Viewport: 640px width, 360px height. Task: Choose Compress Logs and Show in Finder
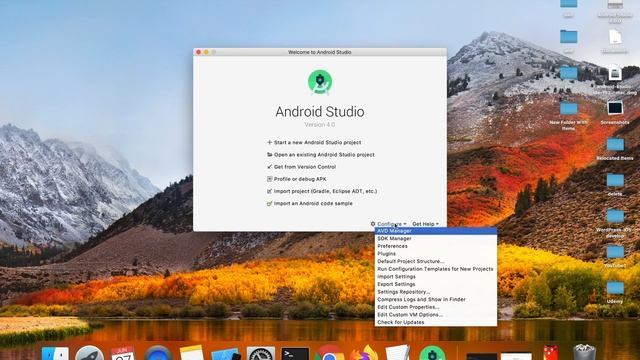coord(436,299)
